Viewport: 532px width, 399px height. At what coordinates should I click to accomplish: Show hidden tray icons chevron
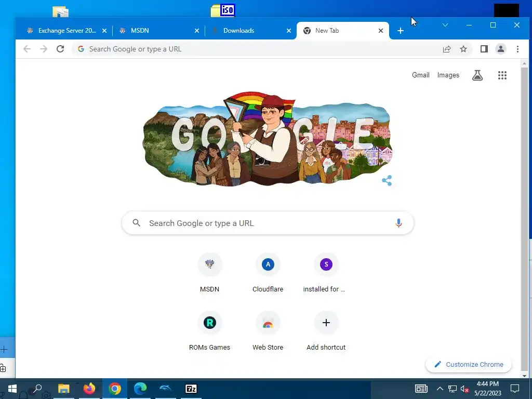point(440,389)
